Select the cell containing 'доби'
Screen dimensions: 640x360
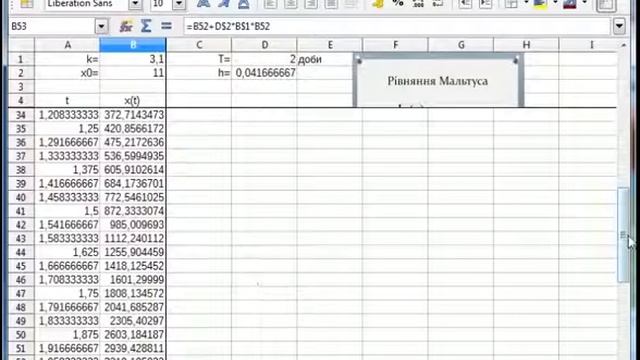point(330,59)
